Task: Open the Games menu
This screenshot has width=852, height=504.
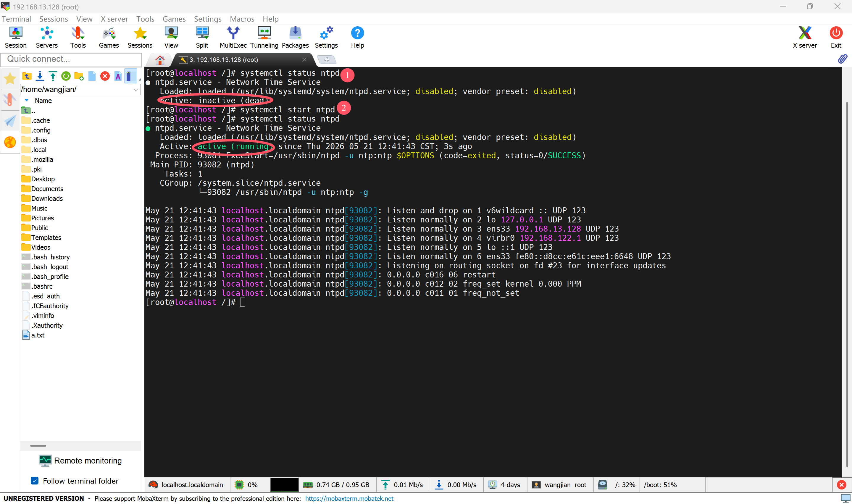Action: [x=174, y=19]
